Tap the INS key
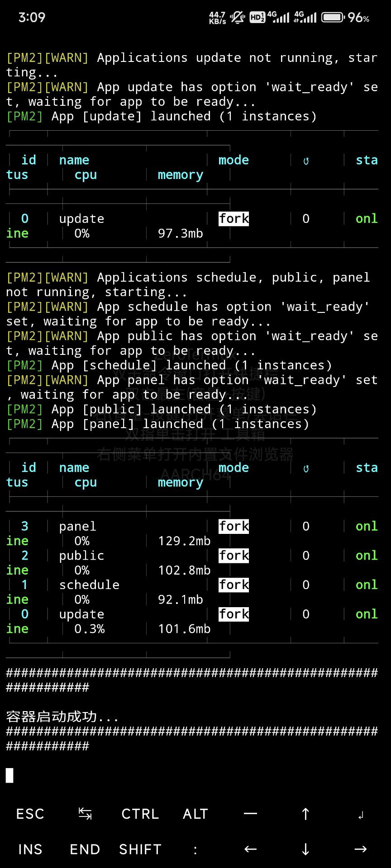Viewport: 391px width, 868px height. (30, 849)
